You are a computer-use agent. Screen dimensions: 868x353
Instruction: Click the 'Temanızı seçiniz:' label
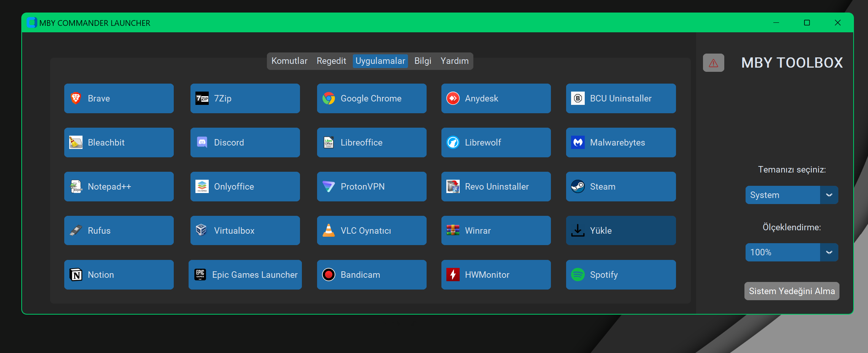point(792,169)
